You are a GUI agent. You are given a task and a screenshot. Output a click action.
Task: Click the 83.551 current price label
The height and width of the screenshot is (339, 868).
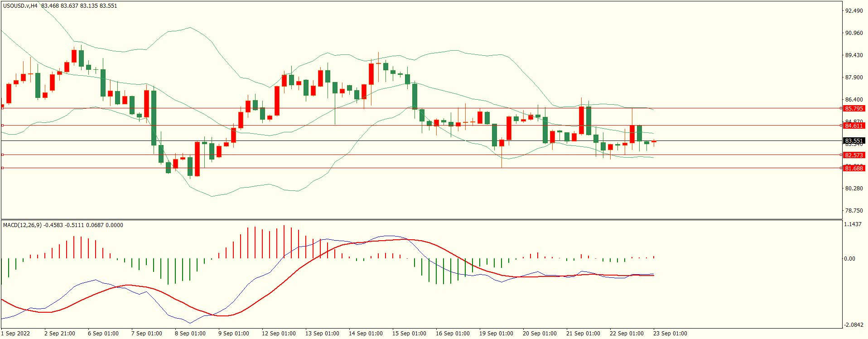[854, 141]
